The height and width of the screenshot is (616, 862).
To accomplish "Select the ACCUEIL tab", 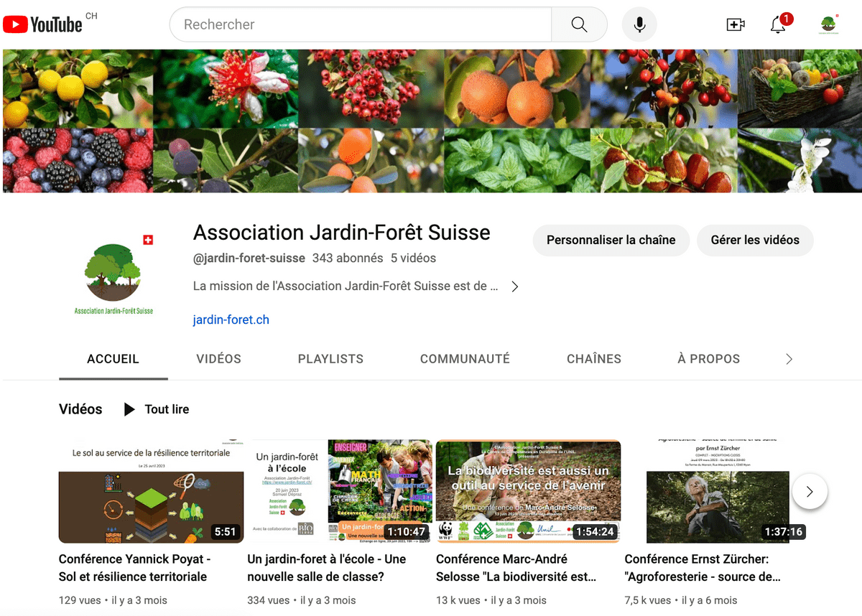I will [x=113, y=359].
